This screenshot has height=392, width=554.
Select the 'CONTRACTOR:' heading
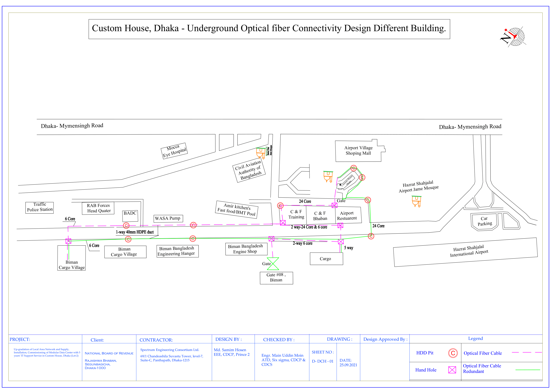point(156,340)
